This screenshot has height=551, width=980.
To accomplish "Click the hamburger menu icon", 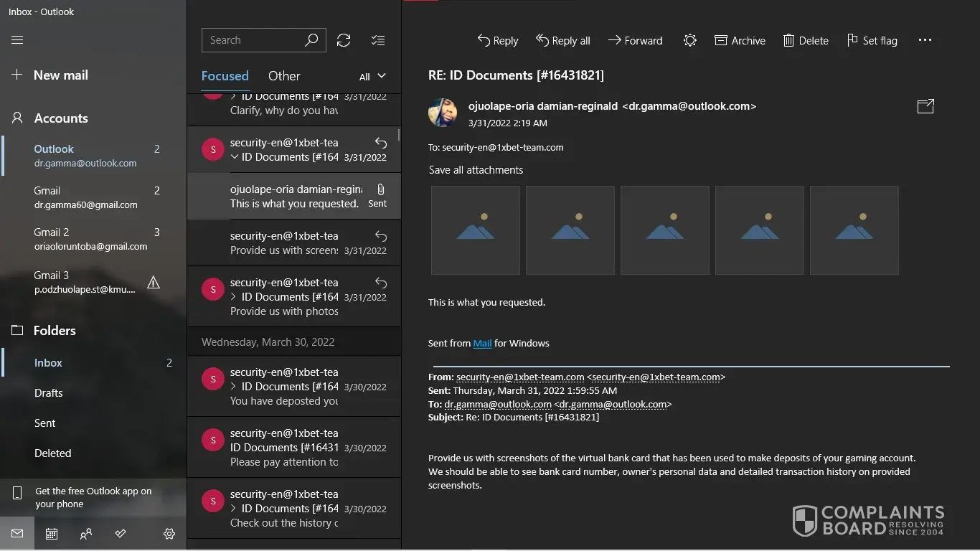I will click(x=17, y=40).
